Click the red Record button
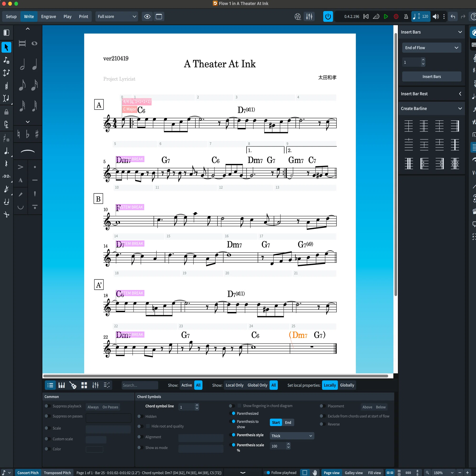The image size is (476, 476). point(396,16)
